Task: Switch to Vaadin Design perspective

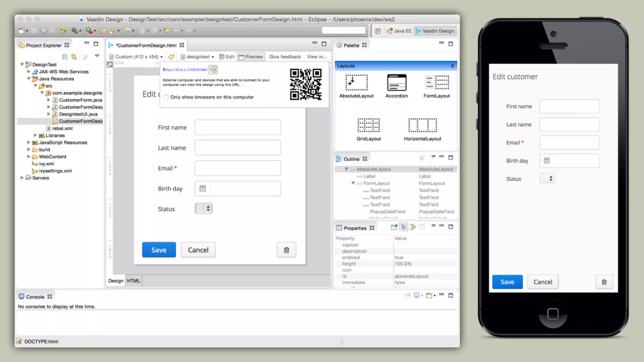Action: [435, 31]
